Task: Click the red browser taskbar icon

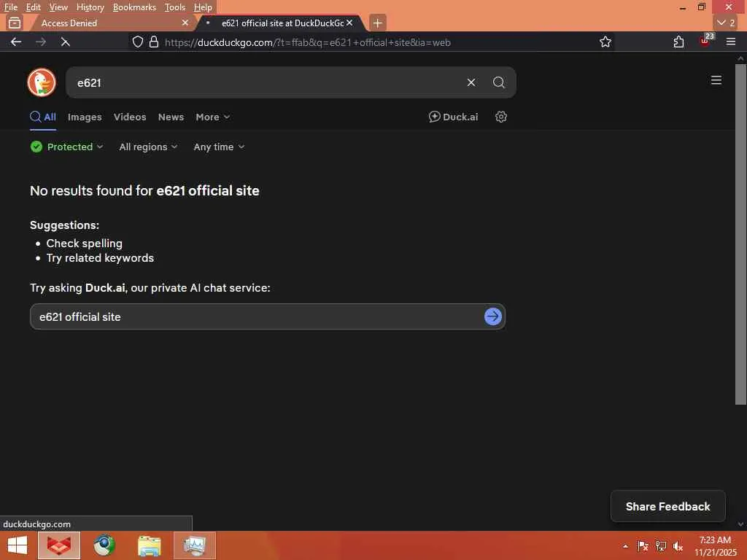Action: coord(59,545)
